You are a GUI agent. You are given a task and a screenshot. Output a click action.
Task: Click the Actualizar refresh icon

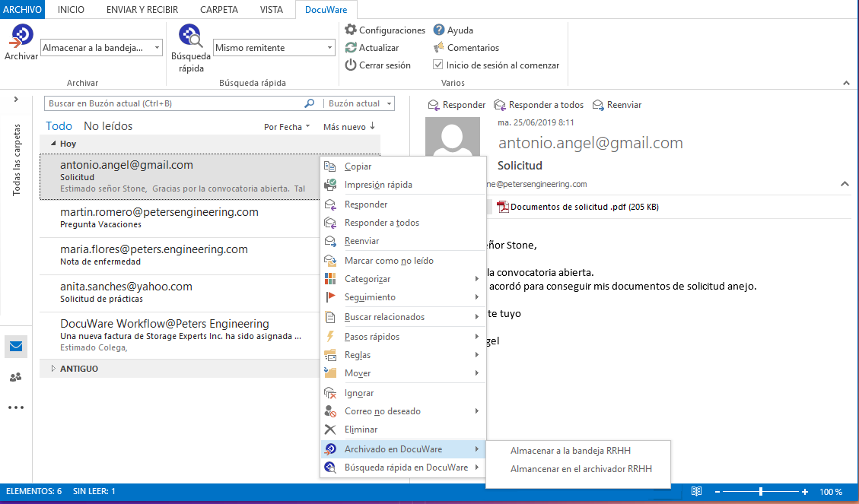(351, 48)
